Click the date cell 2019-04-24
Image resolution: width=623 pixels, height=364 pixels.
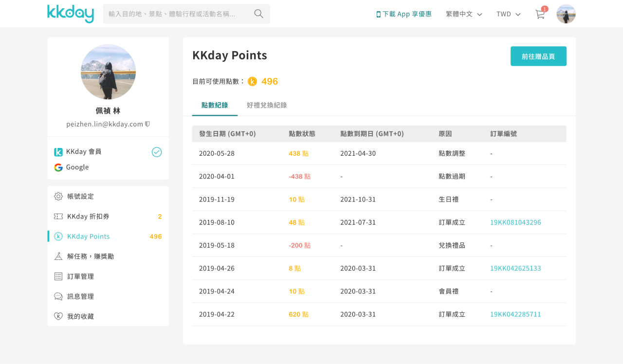coord(217,291)
